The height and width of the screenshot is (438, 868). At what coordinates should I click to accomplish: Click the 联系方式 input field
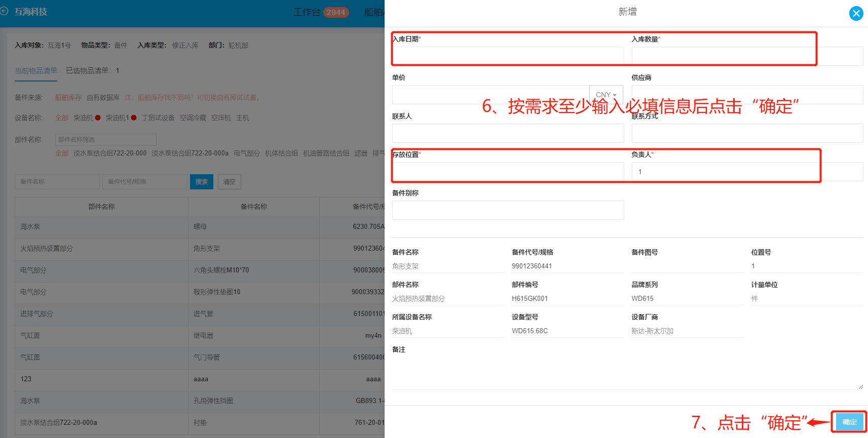pyautogui.click(x=747, y=133)
